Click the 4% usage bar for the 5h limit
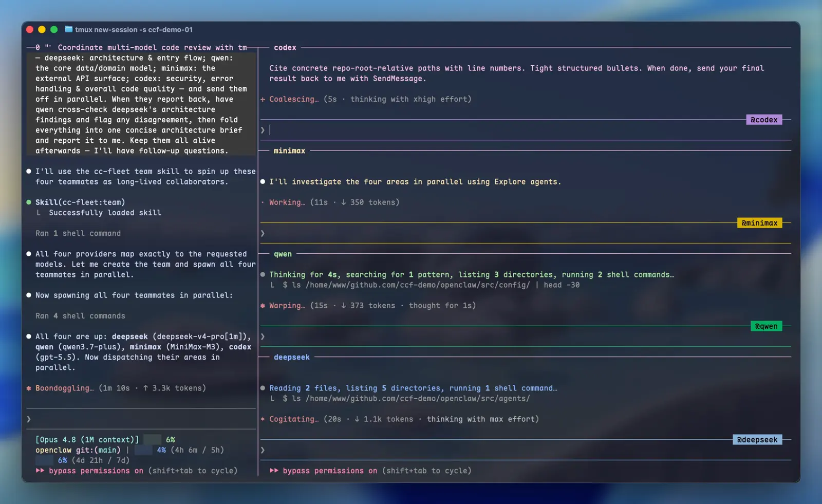The image size is (822, 504). pos(143,450)
